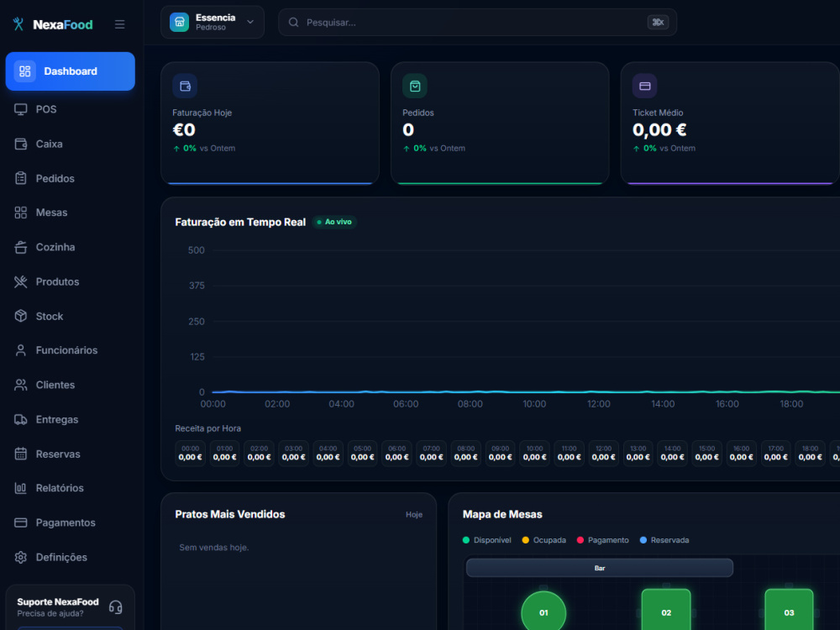Click the Hoje filter in Pratos Mais Vendidos
This screenshot has height=630, width=840.
414,514
